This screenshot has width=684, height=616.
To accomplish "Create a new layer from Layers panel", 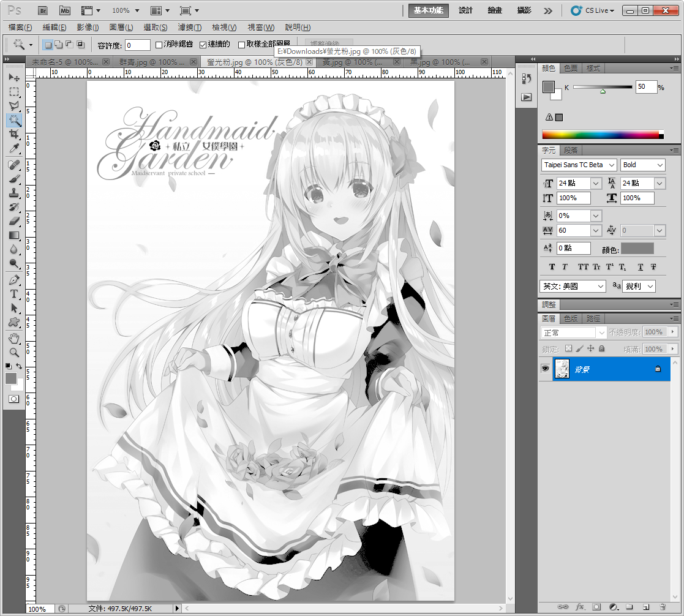I will (646, 607).
